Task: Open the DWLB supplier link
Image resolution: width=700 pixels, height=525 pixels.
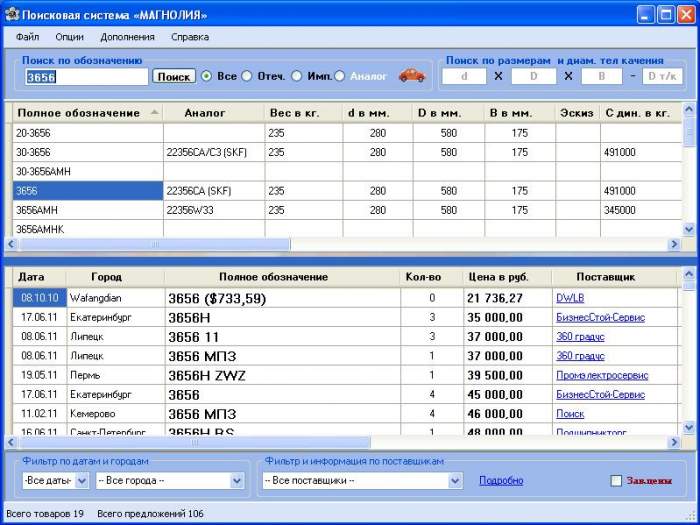Action: click(570, 298)
